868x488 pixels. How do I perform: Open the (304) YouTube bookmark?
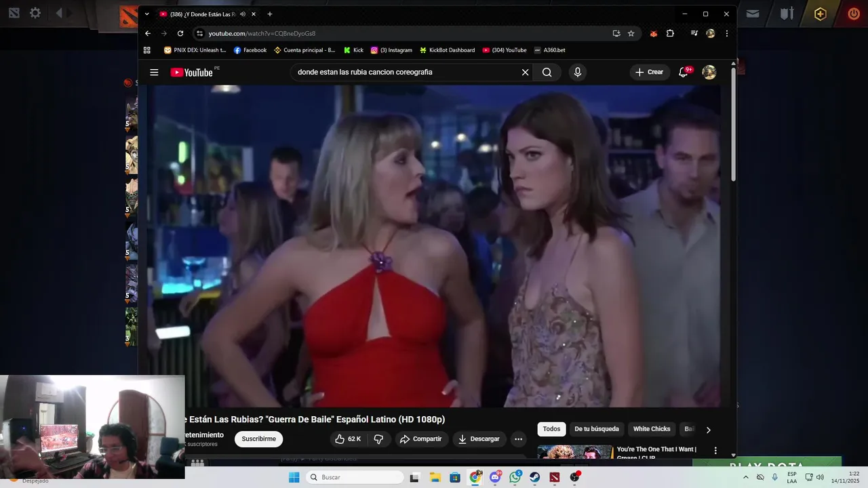point(505,50)
